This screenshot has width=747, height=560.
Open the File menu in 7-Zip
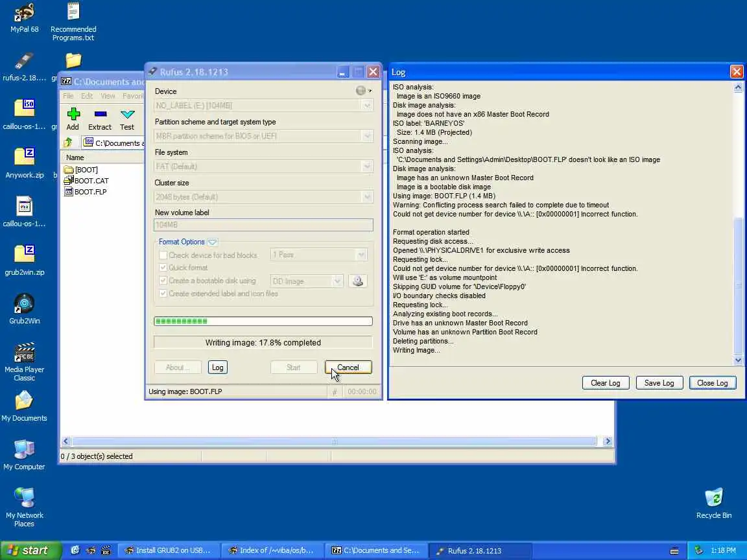point(68,96)
